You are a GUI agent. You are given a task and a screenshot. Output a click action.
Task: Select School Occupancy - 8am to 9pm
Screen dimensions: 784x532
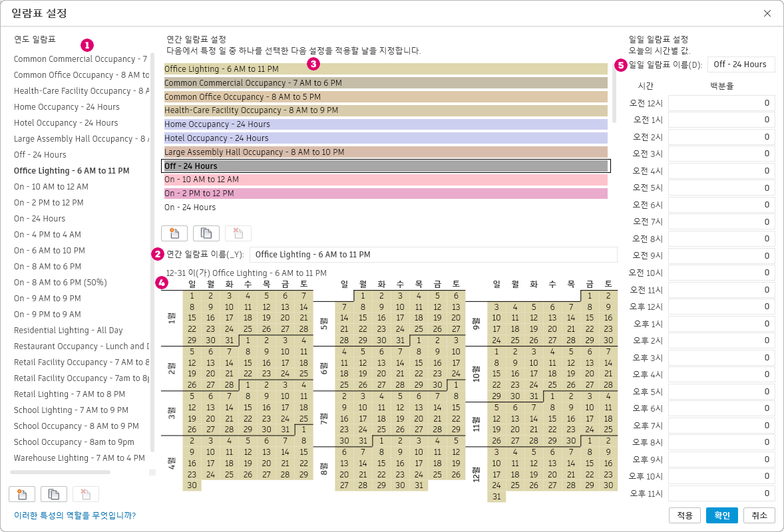tap(74, 442)
